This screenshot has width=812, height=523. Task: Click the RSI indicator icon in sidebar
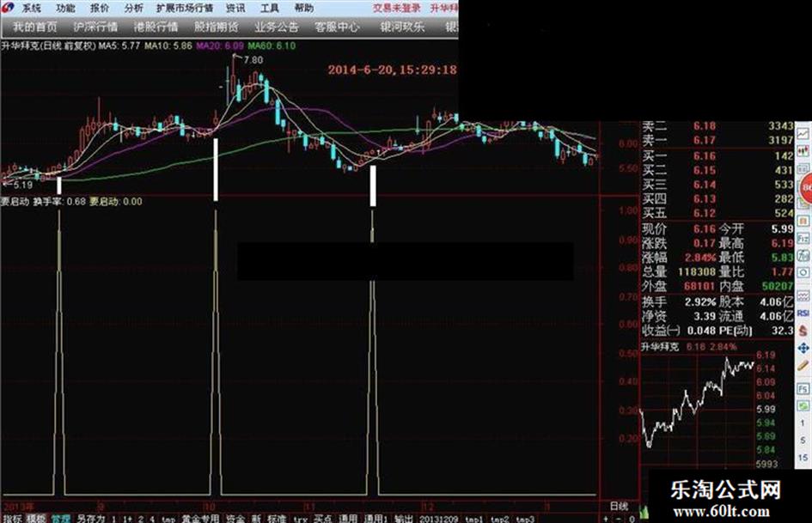[x=803, y=313]
